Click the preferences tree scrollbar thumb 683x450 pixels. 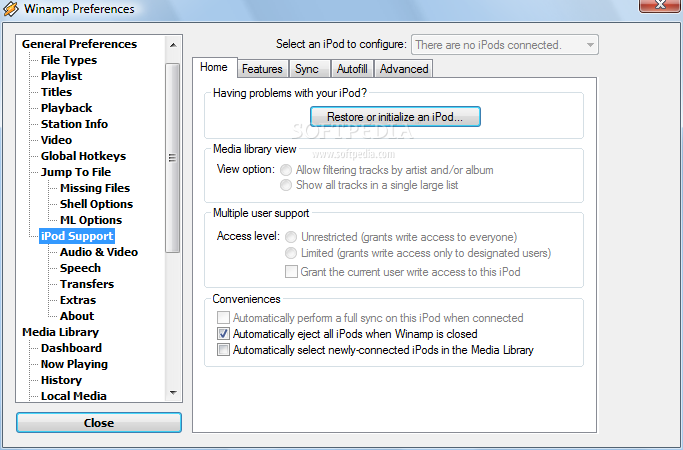tap(173, 150)
